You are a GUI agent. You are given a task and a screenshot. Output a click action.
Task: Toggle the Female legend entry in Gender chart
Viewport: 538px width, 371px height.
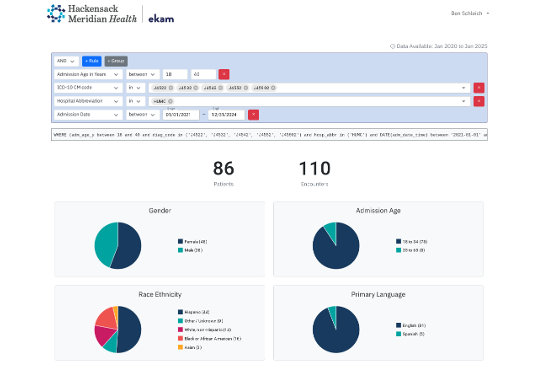[192, 242]
